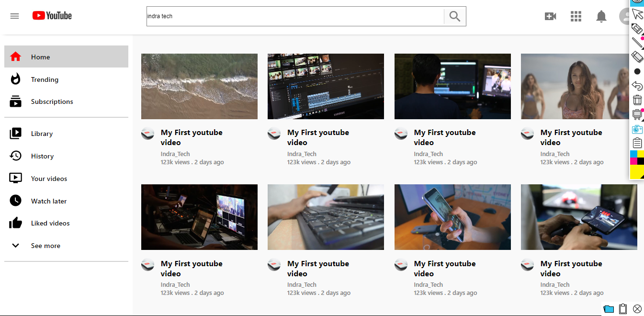Open the hand holding smartphone thumbnail

coord(452,217)
